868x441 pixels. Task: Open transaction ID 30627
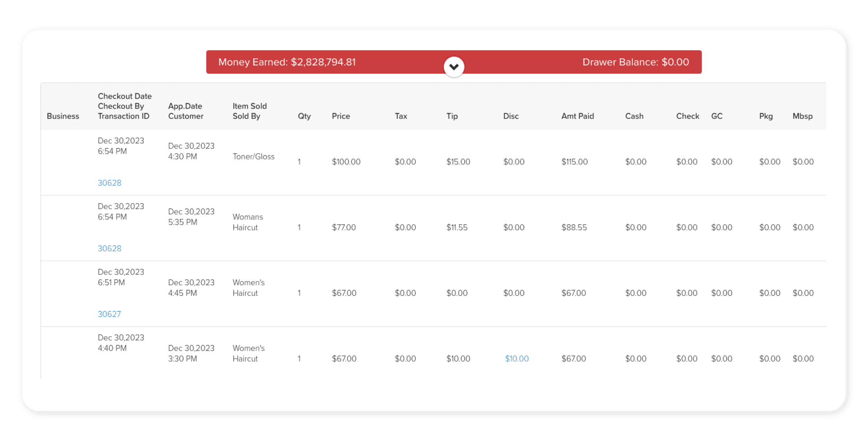click(x=109, y=314)
